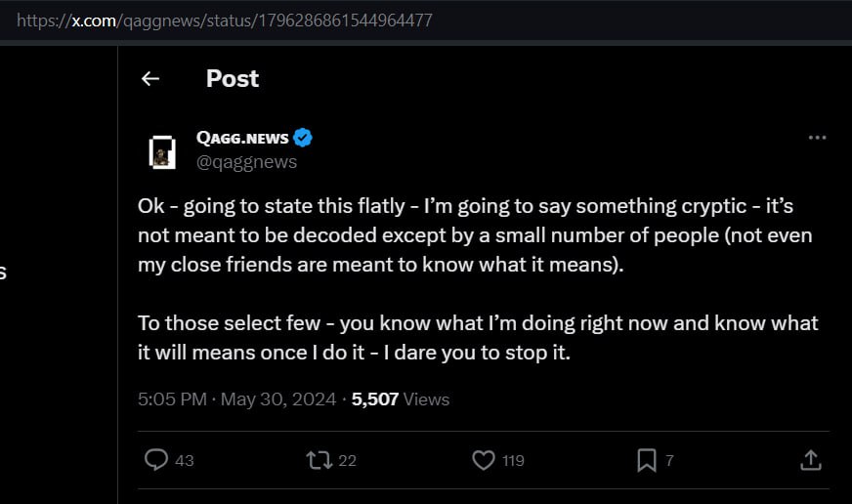The image size is (852, 504).
Task: Select the post text starting with Ok
Action: pos(478,279)
